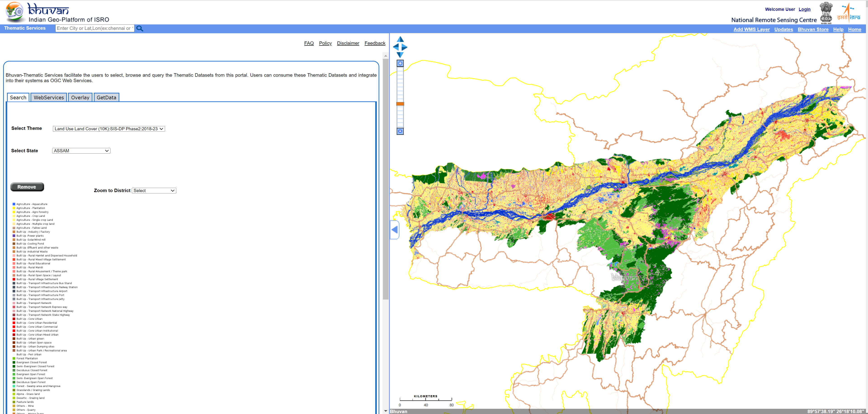Open the Select Theme dropdown

click(109, 129)
